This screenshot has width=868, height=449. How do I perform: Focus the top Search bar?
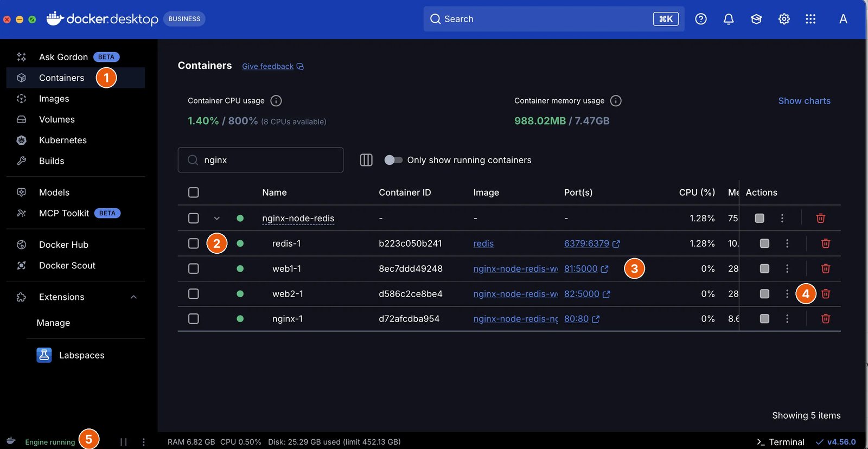tap(554, 19)
